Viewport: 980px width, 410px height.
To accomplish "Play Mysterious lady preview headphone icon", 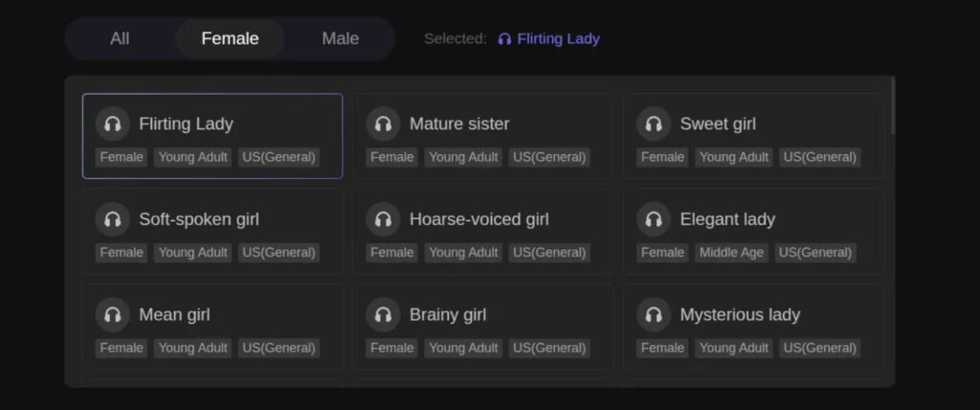I will coord(654,314).
